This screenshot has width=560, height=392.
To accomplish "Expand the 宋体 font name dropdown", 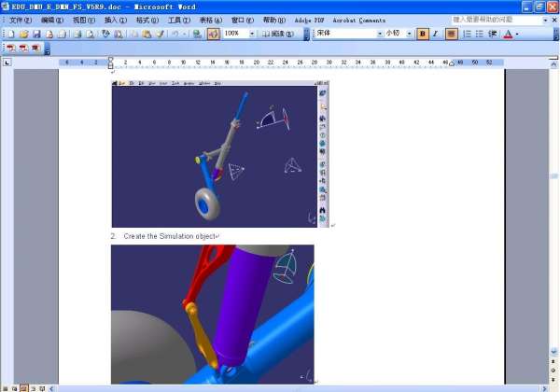I will [380, 34].
